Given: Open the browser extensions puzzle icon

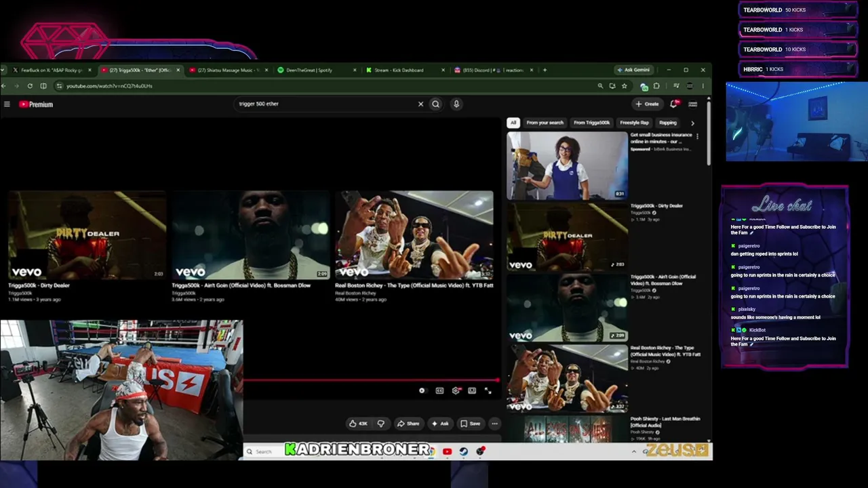Looking at the screenshot, I should pyautogui.click(x=656, y=86).
